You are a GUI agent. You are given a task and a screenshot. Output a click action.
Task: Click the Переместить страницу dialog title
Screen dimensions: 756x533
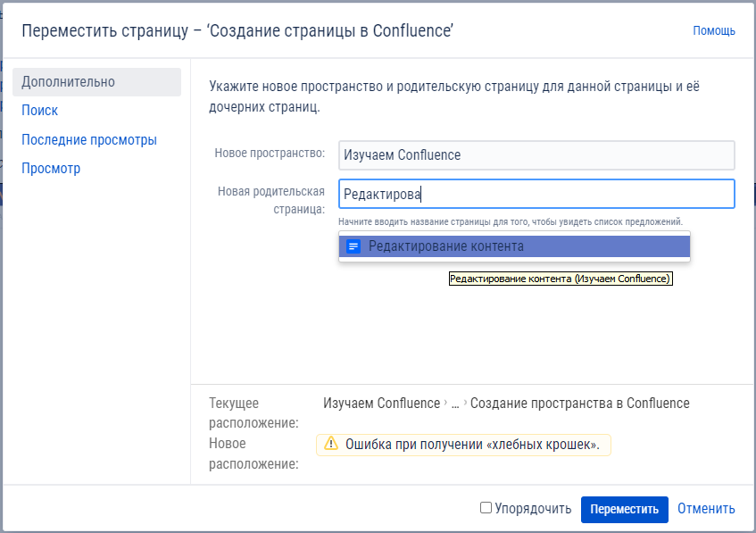click(238, 30)
